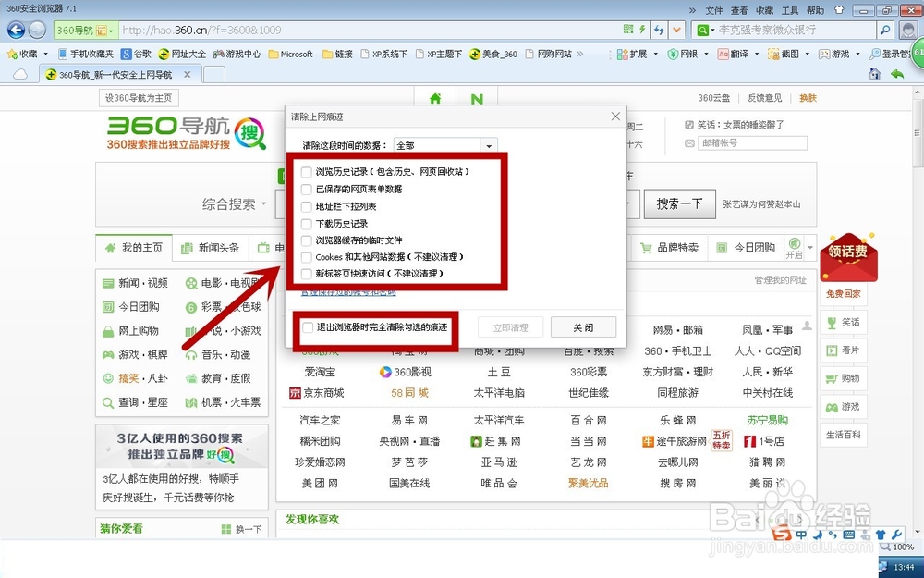The image size is (924, 578).
Task: Expand the 收藏 favorites dropdown arrow
Action: click(x=45, y=54)
